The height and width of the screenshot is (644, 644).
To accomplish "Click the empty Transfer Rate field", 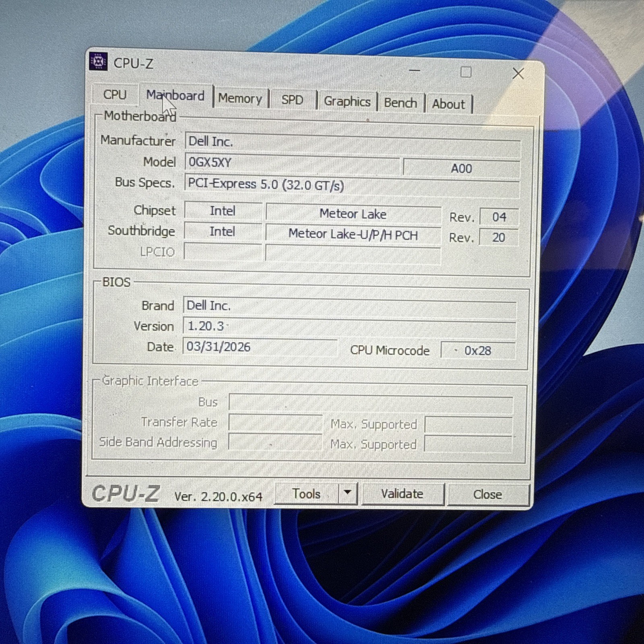I will [x=275, y=423].
